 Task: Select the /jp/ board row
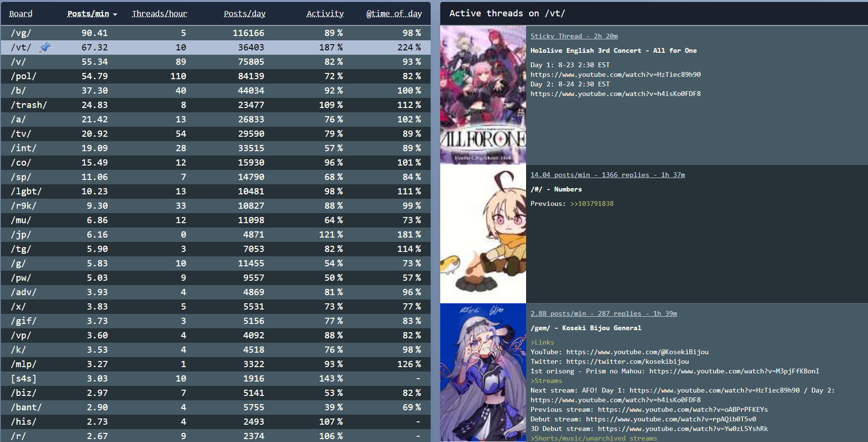pyautogui.click(x=215, y=234)
